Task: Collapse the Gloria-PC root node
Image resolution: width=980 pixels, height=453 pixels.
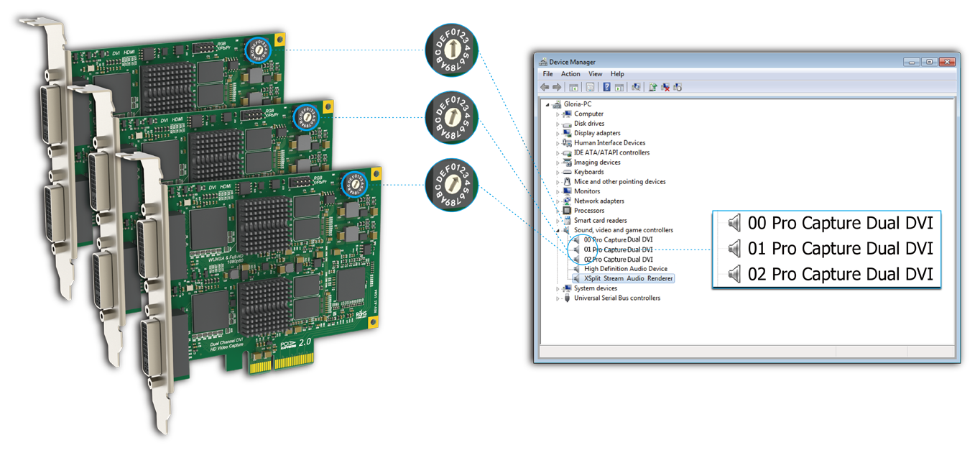Action: (x=548, y=105)
